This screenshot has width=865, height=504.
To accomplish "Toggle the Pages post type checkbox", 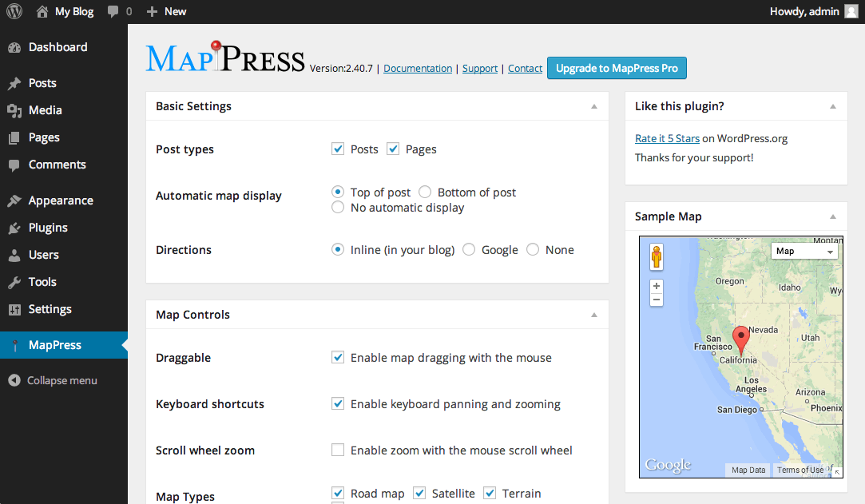I will 393,149.
